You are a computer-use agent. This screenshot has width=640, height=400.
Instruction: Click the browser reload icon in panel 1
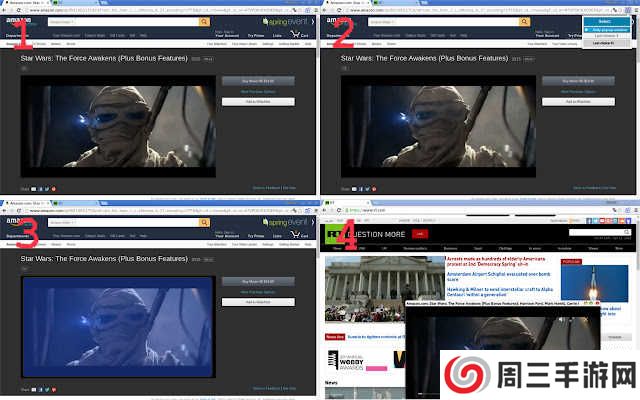tap(19, 10)
